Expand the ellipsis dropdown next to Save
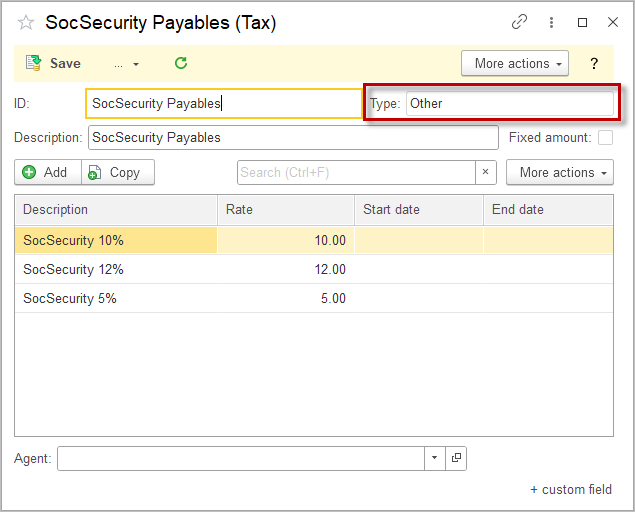 (126, 64)
